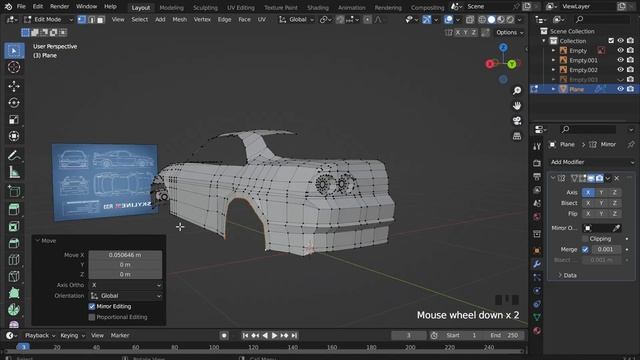Open the Material properties tab
Viewport: 640px width, 360px height.
coord(537,330)
